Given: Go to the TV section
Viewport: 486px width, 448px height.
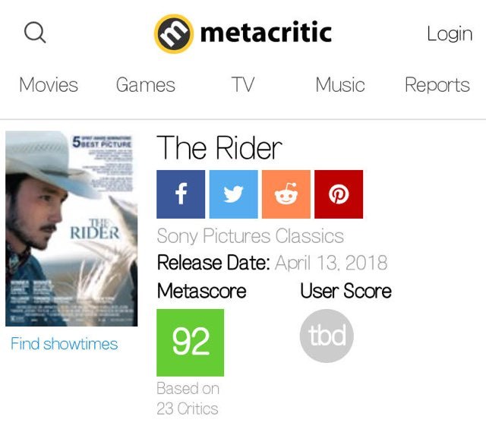Looking at the screenshot, I should point(243,84).
